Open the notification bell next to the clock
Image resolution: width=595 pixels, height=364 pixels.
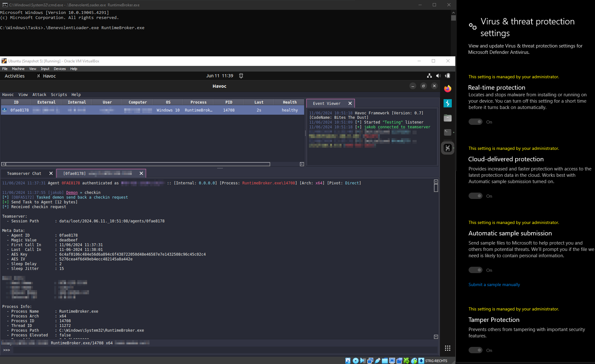[x=241, y=76]
